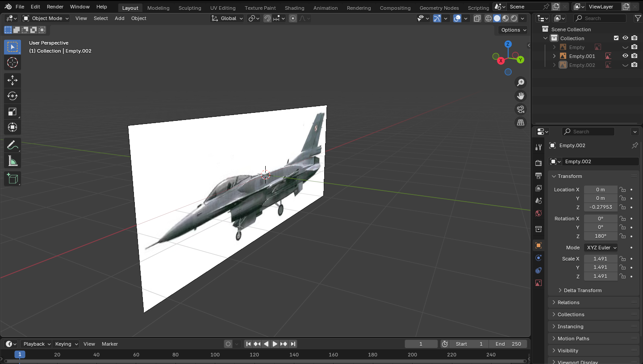643x364 pixels.
Task: Select the Scale tool
Action: click(13, 112)
